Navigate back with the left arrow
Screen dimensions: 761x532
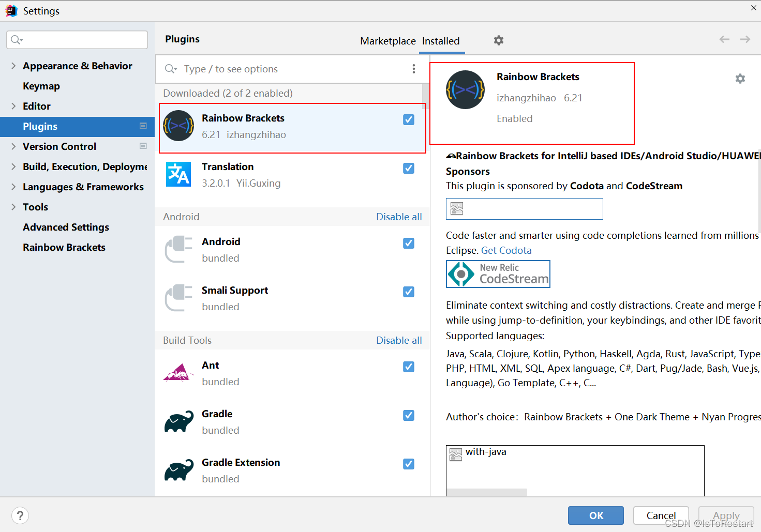724,39
